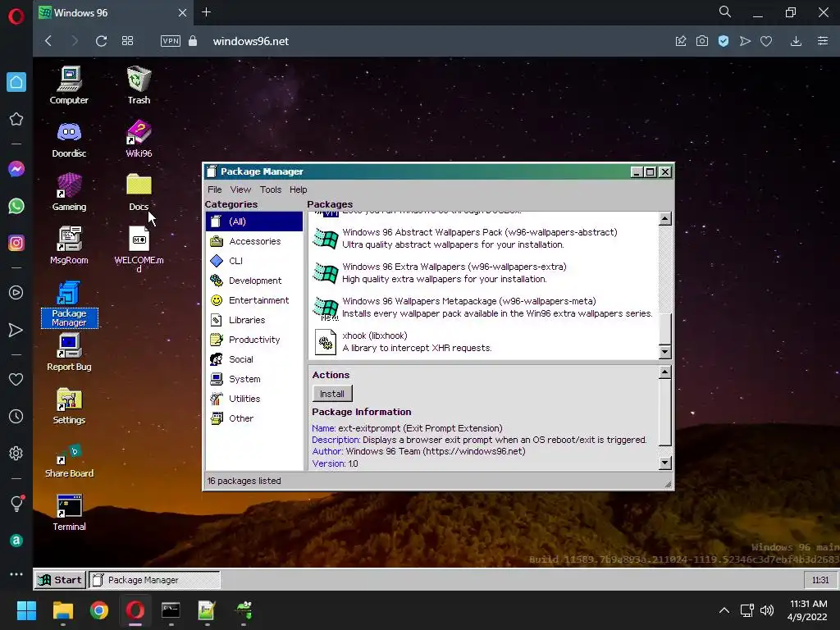Show hidden system tray icons
The image size is (840, 630).
coord(724,610)
